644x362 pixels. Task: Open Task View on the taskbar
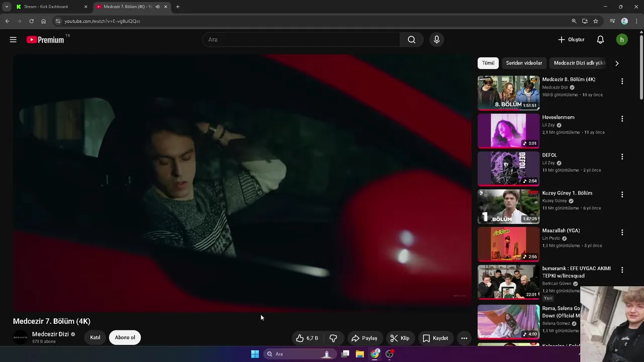tap(345, 354)
